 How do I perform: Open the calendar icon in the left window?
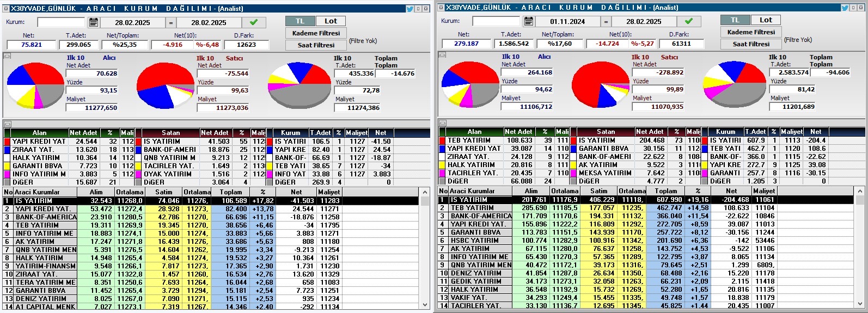pos(94,22)
